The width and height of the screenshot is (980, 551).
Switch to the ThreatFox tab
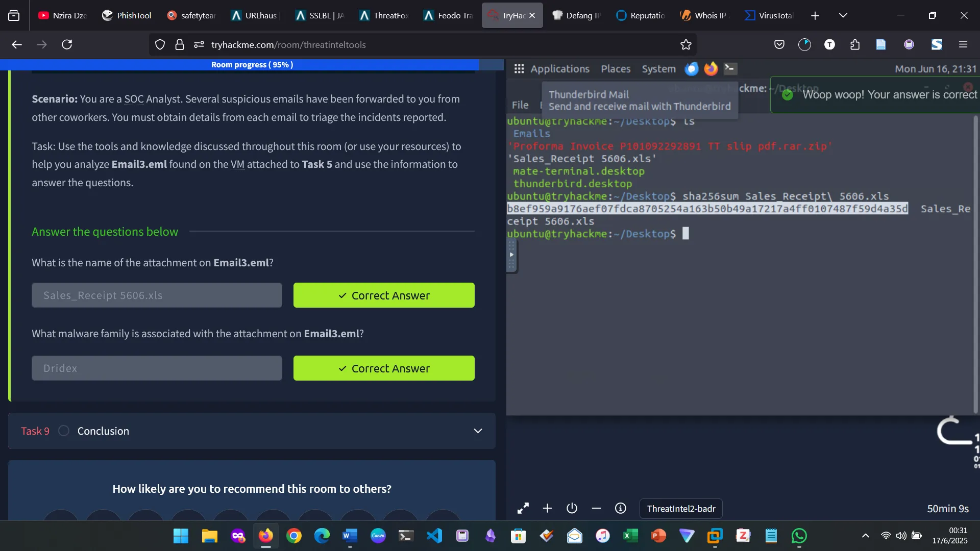pyautogui.click(x=385, y=15)
